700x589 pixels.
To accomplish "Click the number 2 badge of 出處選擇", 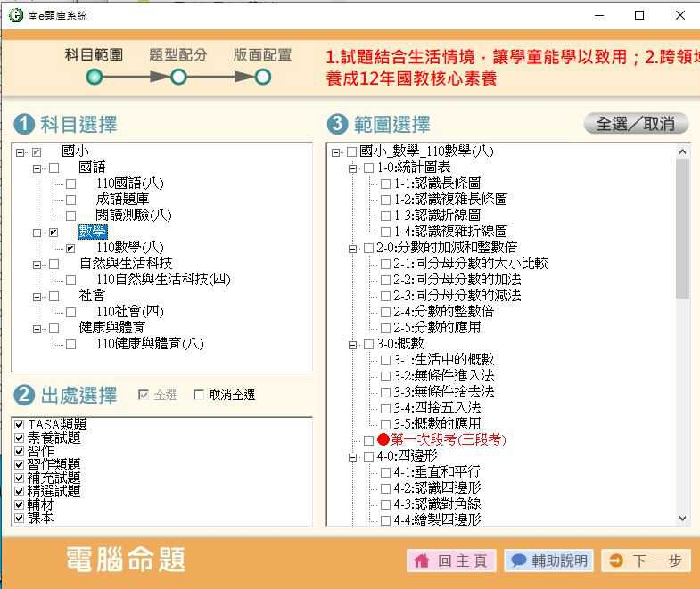I will point(24,396).
